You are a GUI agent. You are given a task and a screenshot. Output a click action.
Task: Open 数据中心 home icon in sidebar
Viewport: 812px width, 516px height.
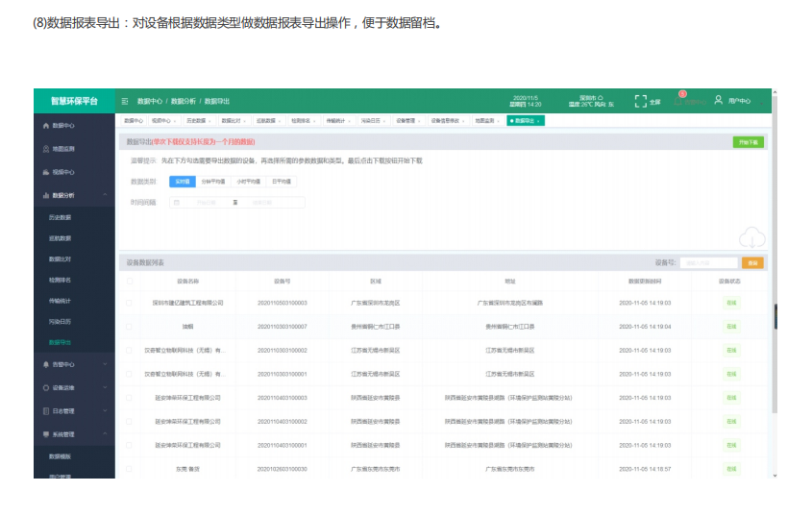click(45, 126)
